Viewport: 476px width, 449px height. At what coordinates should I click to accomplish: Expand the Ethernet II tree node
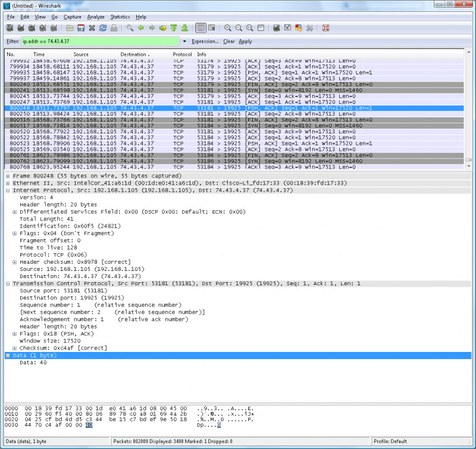pyautogui.click(x=8, y=183)
